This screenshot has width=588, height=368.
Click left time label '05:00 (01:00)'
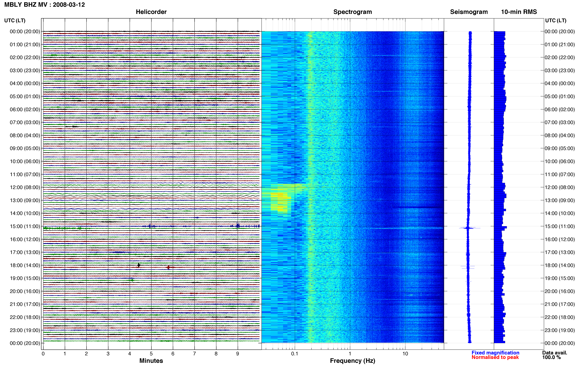(x=25, y=96)
